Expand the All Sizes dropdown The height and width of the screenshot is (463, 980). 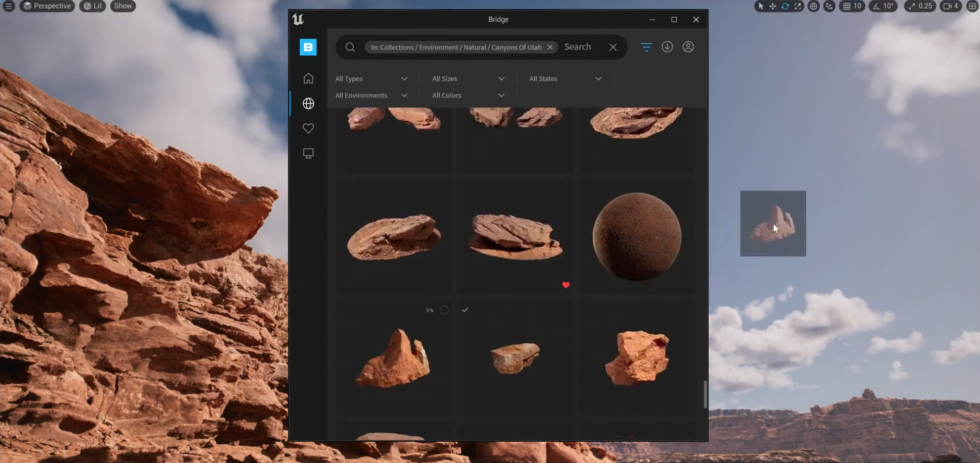click(468, 79)
